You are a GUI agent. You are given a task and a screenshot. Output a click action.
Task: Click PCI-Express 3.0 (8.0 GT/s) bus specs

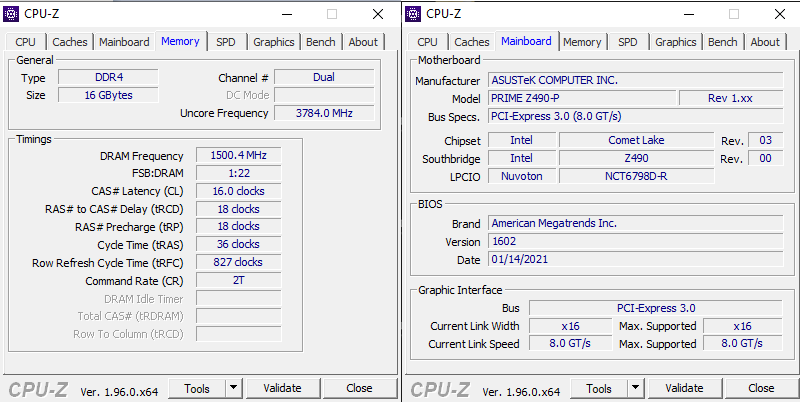coord(635,116)
